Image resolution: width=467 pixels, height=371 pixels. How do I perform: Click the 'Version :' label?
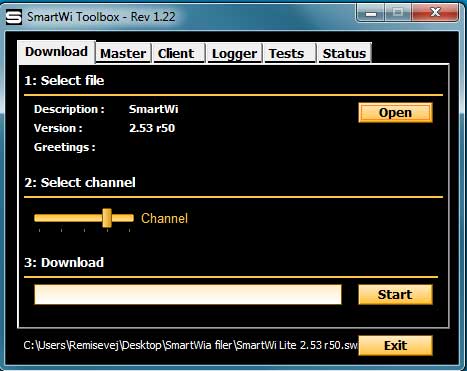tap(58, 128)
